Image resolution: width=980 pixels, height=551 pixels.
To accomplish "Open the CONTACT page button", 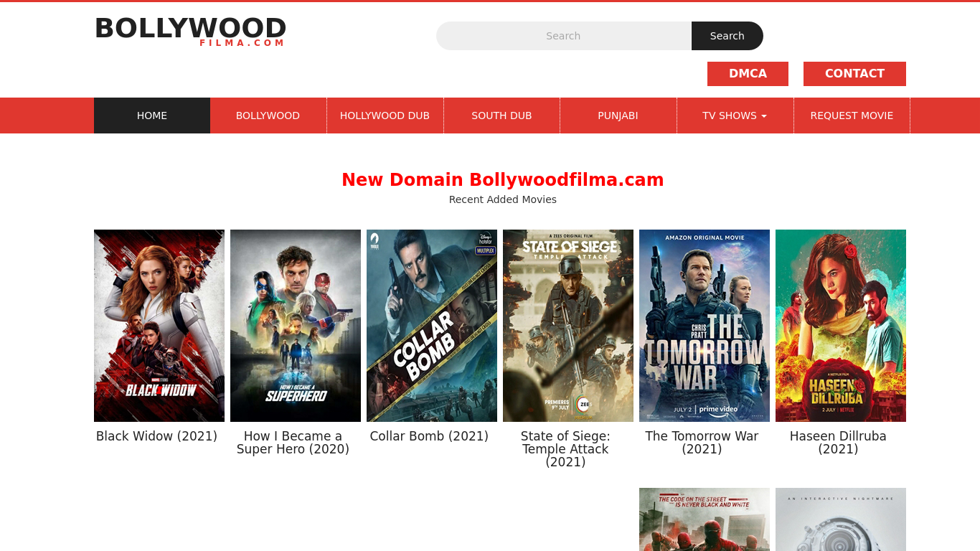I will pos(854,74).
